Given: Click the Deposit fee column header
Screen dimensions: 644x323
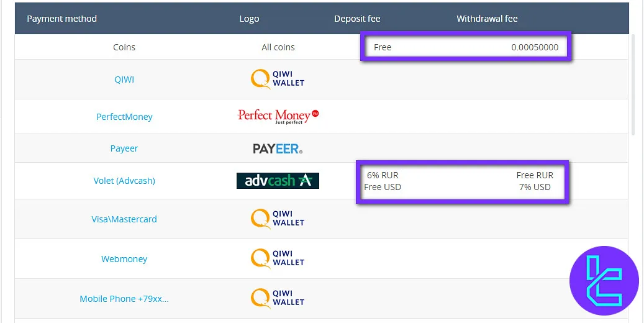Looking at the screenshot, I should (357, 19).
